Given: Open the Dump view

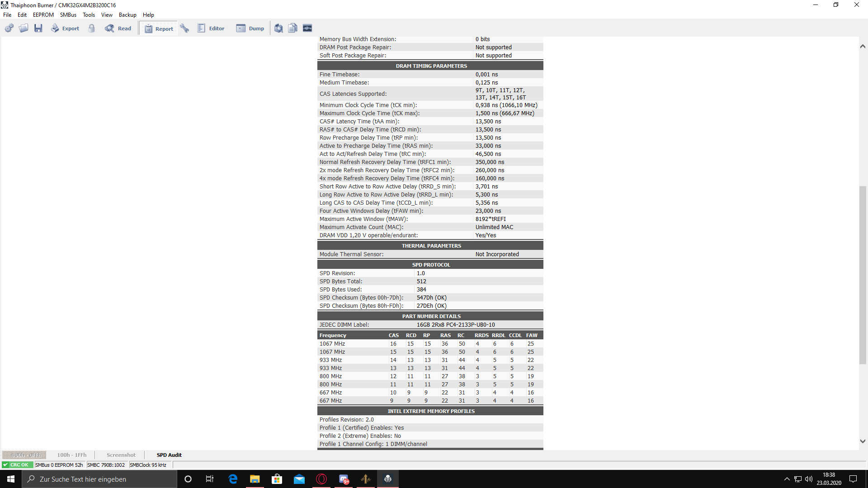Looking at the screenshot, I should click(250, 28).
